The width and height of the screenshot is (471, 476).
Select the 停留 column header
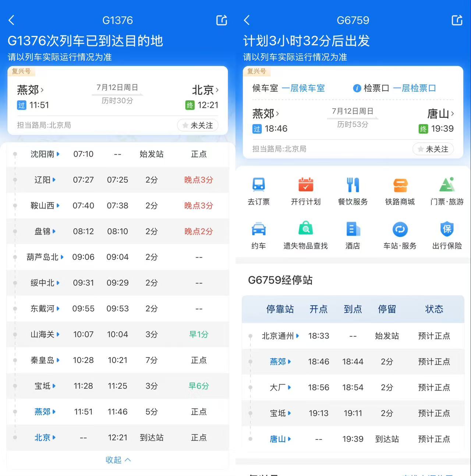click(387, 309)
